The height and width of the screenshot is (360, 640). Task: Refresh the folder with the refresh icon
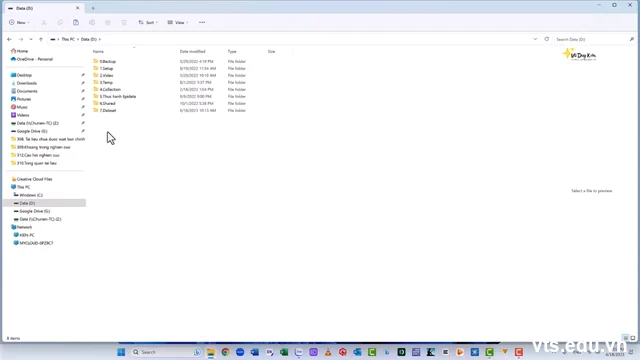pyautogui.click(x=547, y=39)
